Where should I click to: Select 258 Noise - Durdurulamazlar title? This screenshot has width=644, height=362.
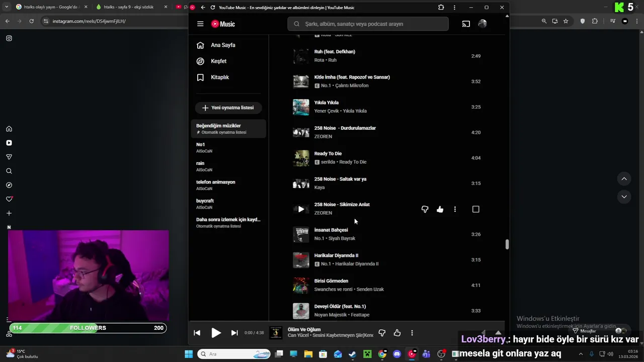[345, 128]
